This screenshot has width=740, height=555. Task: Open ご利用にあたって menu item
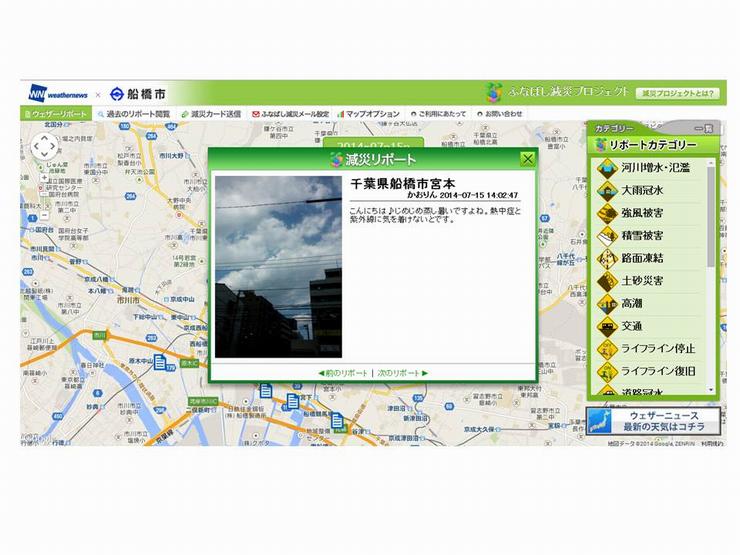438,114
